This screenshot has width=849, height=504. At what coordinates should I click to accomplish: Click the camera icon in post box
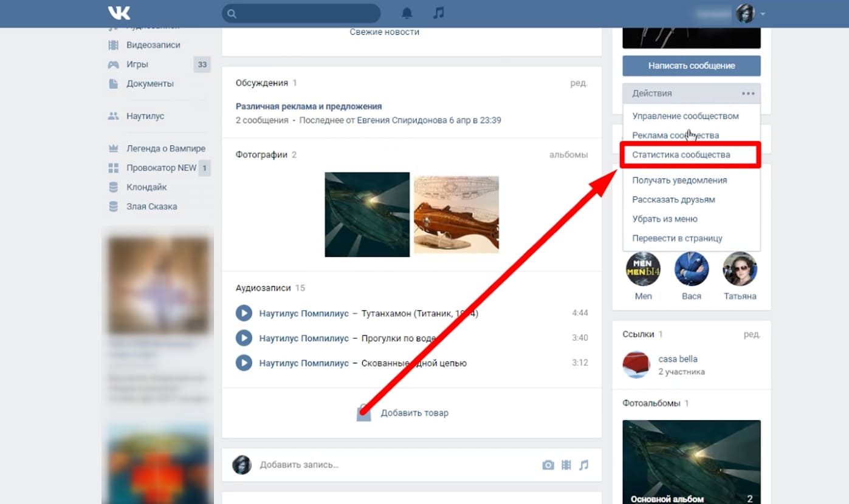[548, 465]
